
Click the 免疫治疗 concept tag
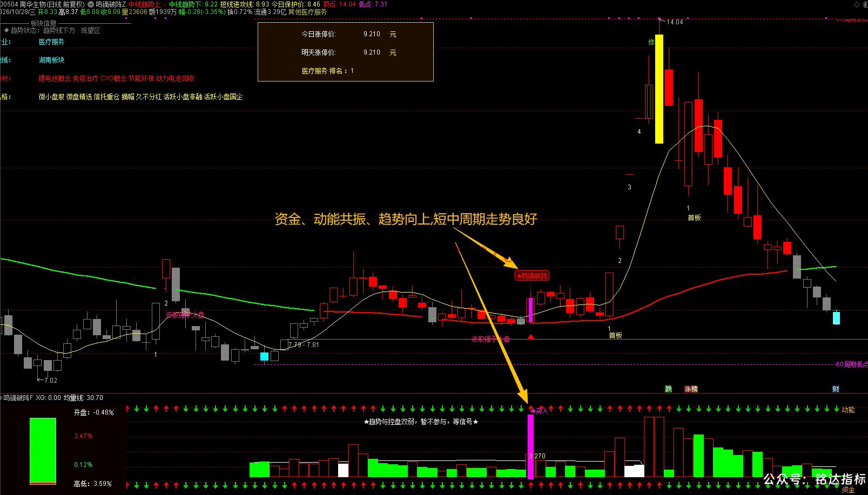tap(86, 78)
